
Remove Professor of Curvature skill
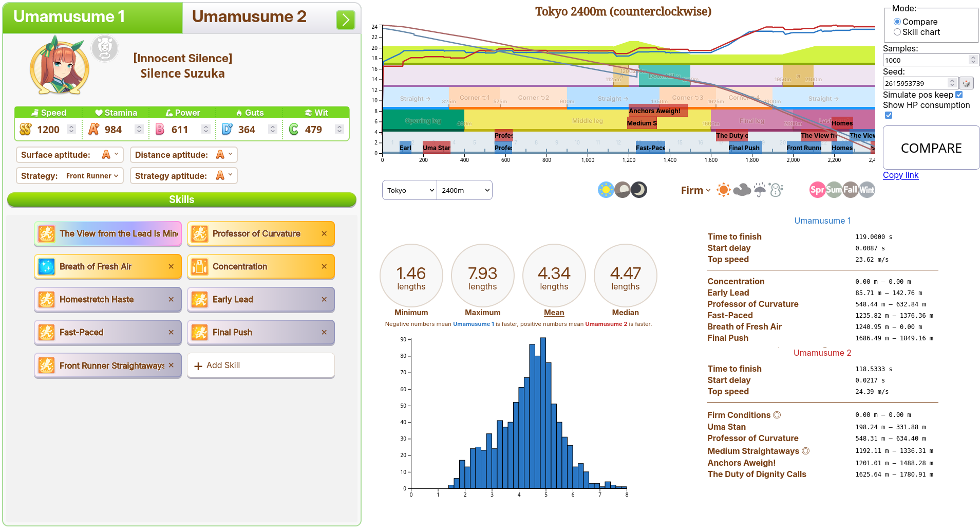click(x=324, y=233)
